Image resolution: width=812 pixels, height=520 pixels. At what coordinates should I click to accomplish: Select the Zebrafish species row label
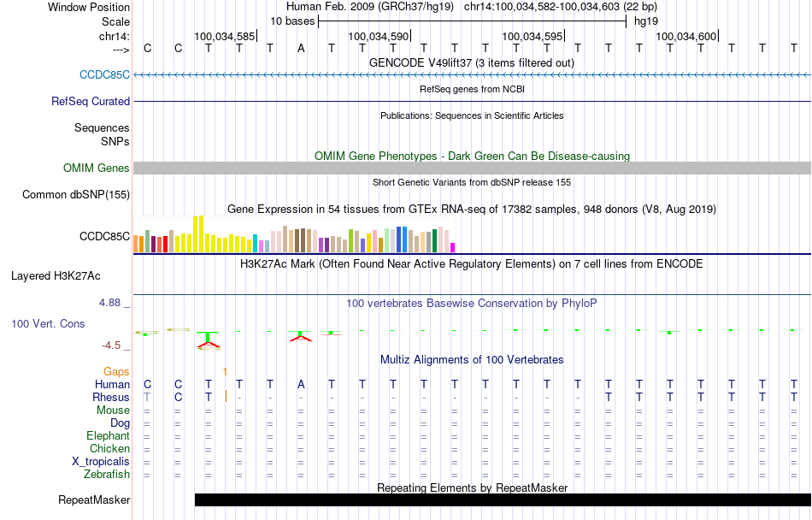(107, 474)
